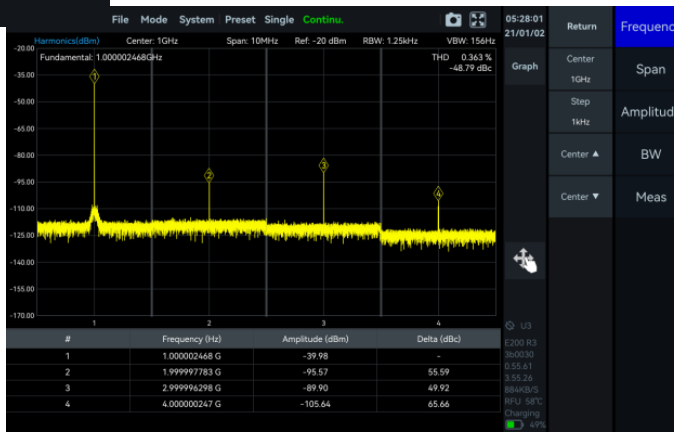
Task: Select delta cell 55.59
Action: [x=438, y=372]
